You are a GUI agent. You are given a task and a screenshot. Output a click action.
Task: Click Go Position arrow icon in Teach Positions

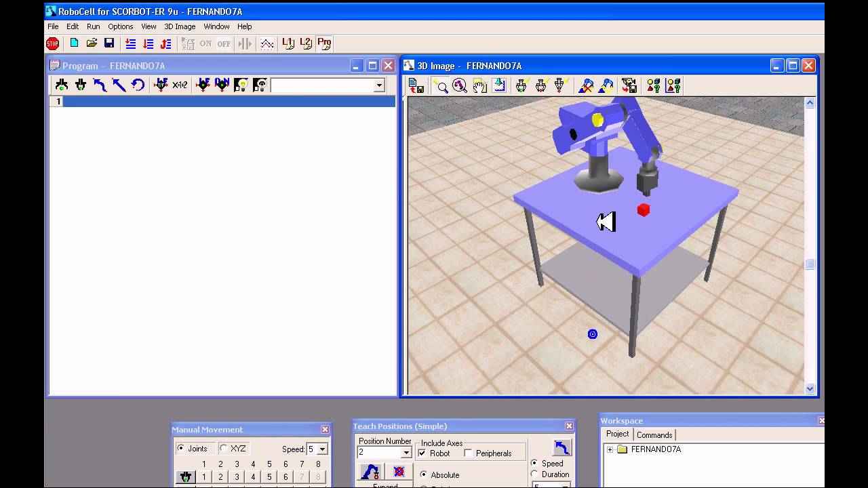562,447
